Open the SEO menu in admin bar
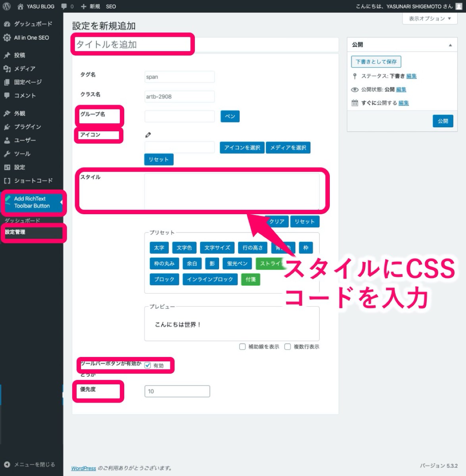The width and height of the screenshot is (466, 476). coord(111,7)
